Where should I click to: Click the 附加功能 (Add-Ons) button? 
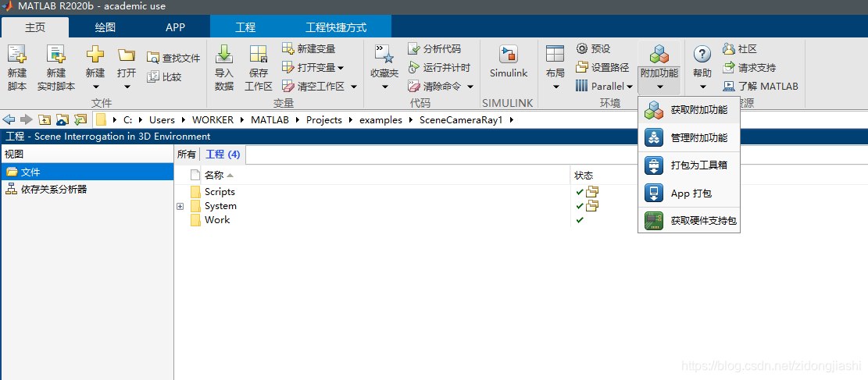[x=659, y=67]
